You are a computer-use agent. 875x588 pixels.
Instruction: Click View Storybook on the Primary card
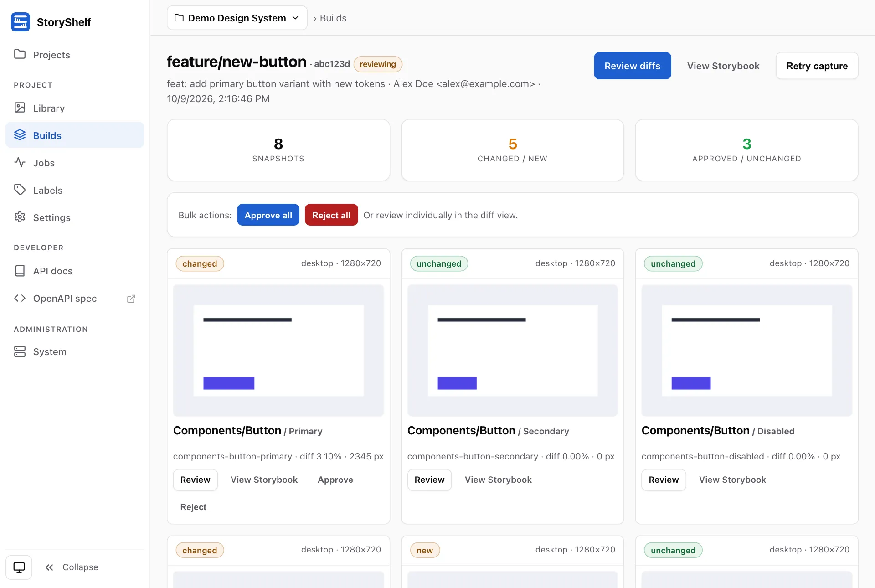[264, 480]
